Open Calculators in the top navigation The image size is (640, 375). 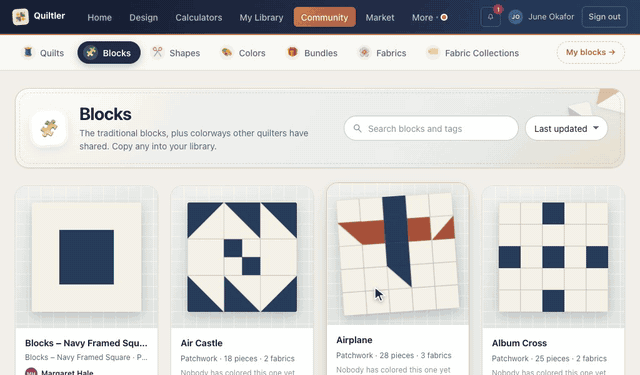click(x=199, y=18)
